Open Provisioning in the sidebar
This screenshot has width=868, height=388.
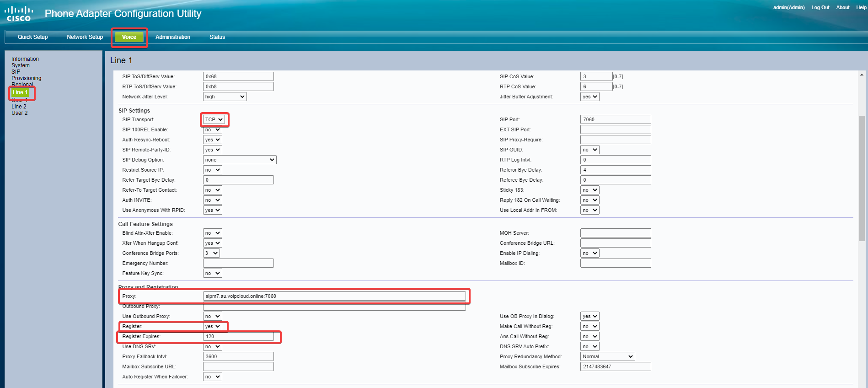tap(27, 78)
